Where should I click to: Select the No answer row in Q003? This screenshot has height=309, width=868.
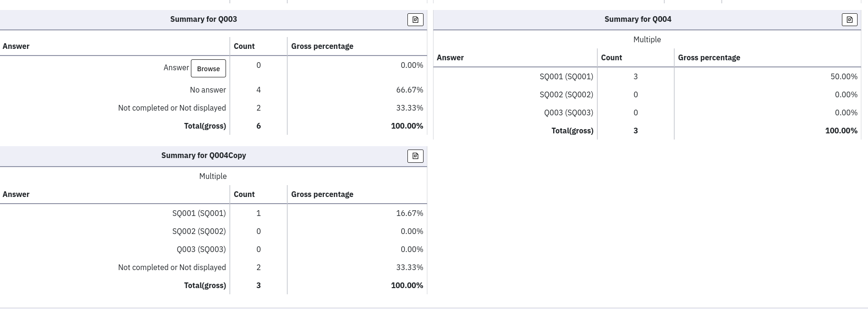[x=208, y=90]
